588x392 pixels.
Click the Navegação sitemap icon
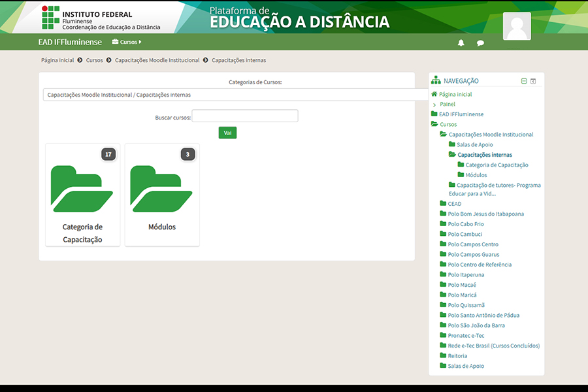pos(436,80)
